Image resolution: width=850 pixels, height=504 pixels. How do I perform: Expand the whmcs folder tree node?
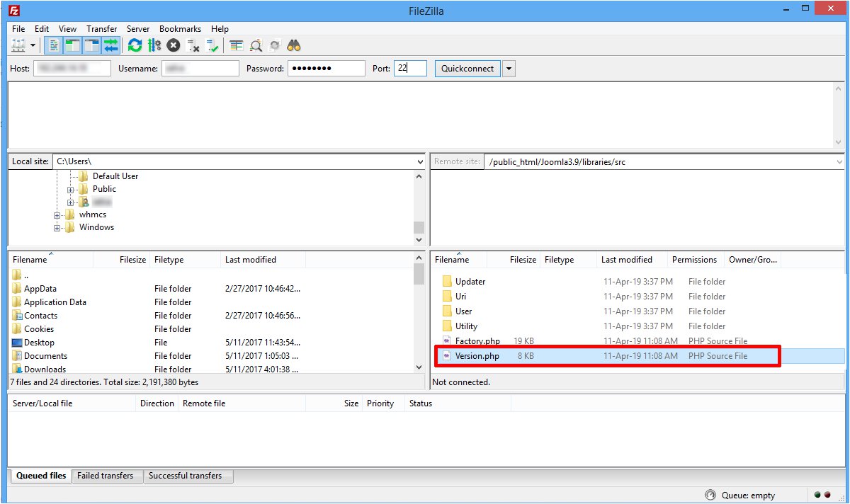[57, 215]
